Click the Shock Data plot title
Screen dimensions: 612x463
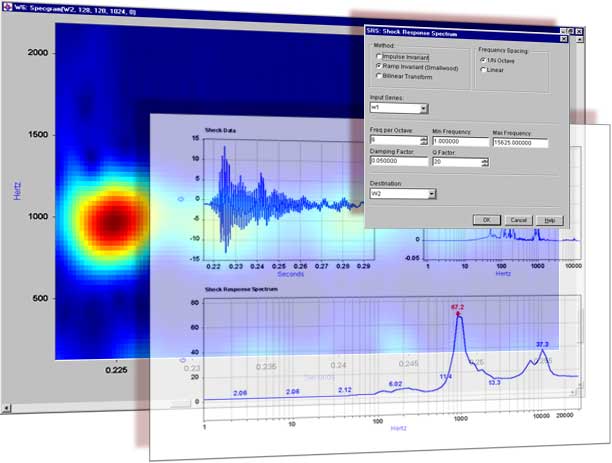[220, 130]
